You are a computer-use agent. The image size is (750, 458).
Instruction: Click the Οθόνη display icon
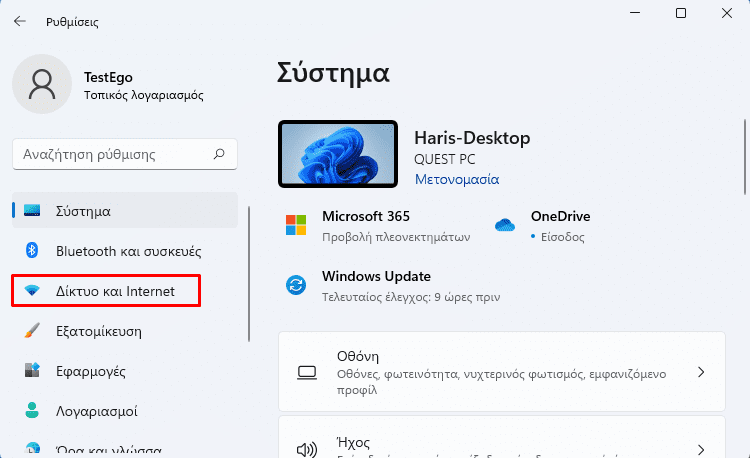click(307, 372)
